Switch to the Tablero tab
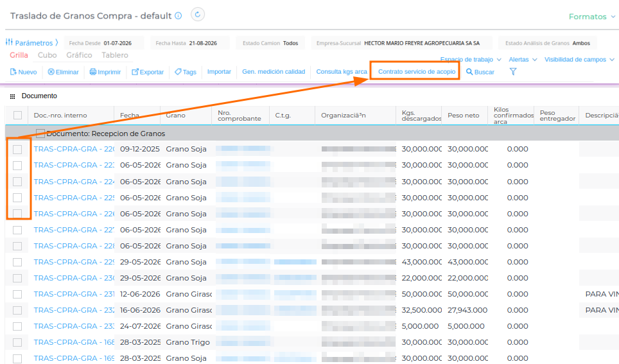Viewport: 619px width, 364px height. tap(115, 55)
